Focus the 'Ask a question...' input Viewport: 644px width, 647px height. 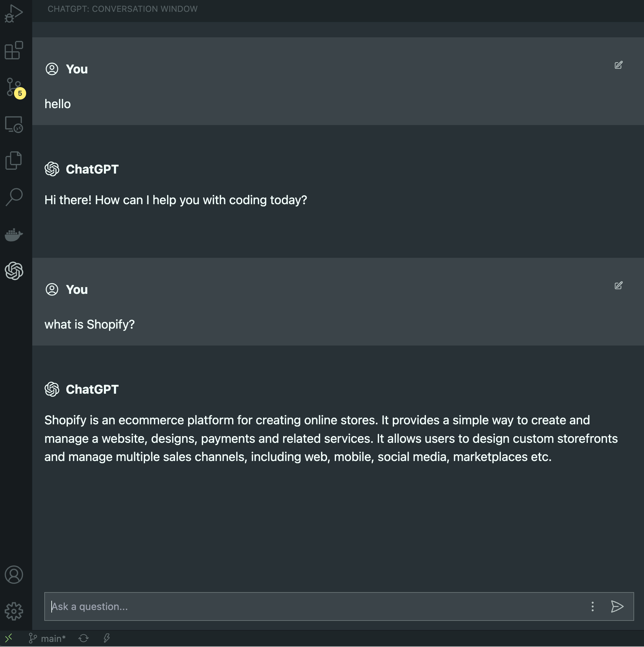pyautogui.click(x=301, y=606)
